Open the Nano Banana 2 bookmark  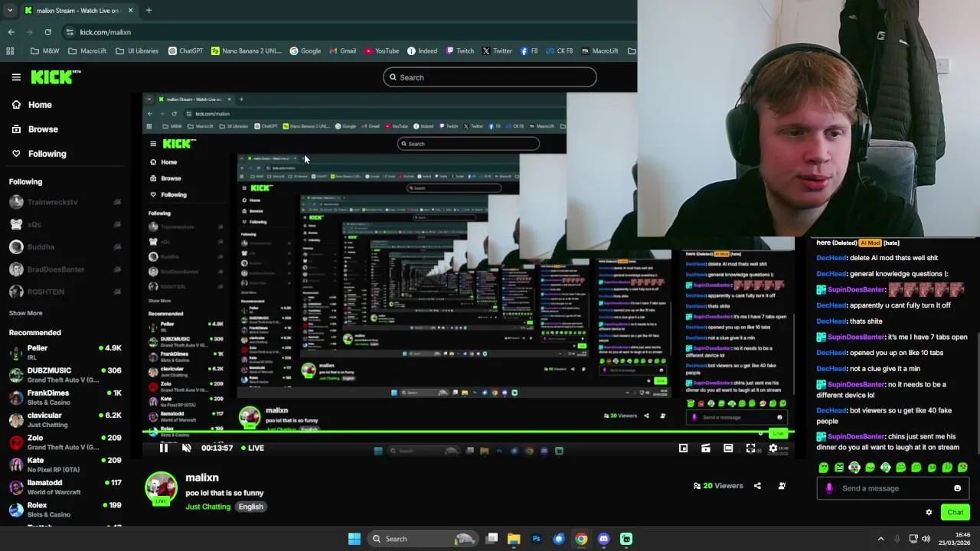pyautogui.click(x=247, y=51)
